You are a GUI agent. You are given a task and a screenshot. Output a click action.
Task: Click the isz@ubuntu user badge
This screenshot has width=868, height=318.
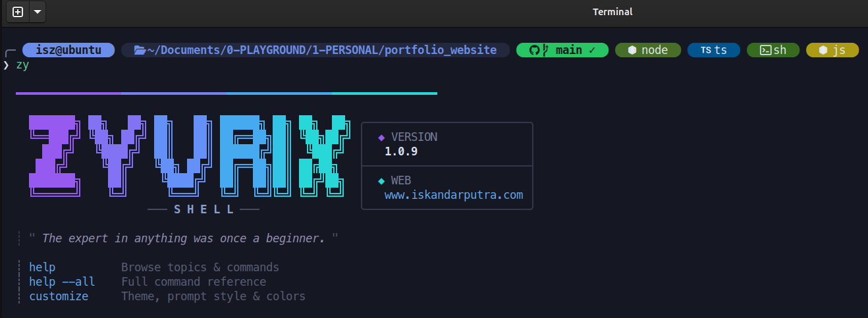[68, 50]
